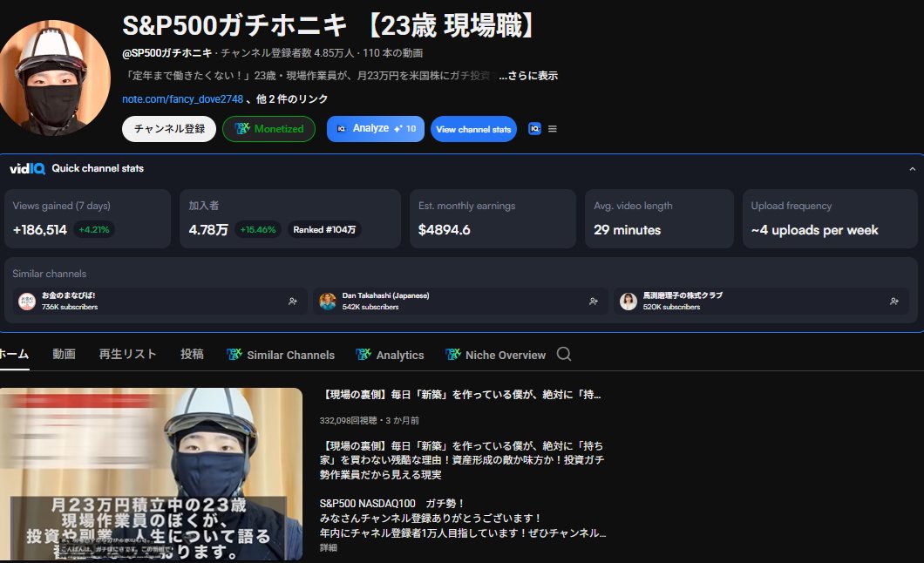Image resolution: width=924 pixels, height=563 pixels.
Task: Switch to the 動画 tab
Action: 63,355
